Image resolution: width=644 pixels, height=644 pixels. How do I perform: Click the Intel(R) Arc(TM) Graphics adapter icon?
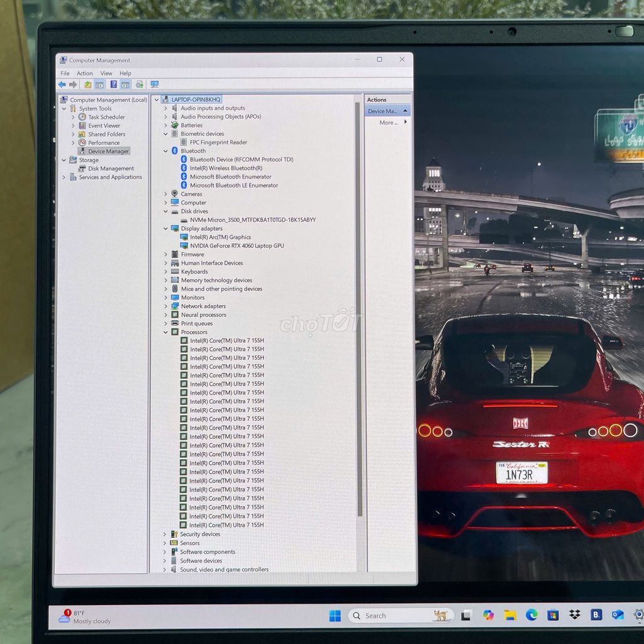(x=184, y=237)
